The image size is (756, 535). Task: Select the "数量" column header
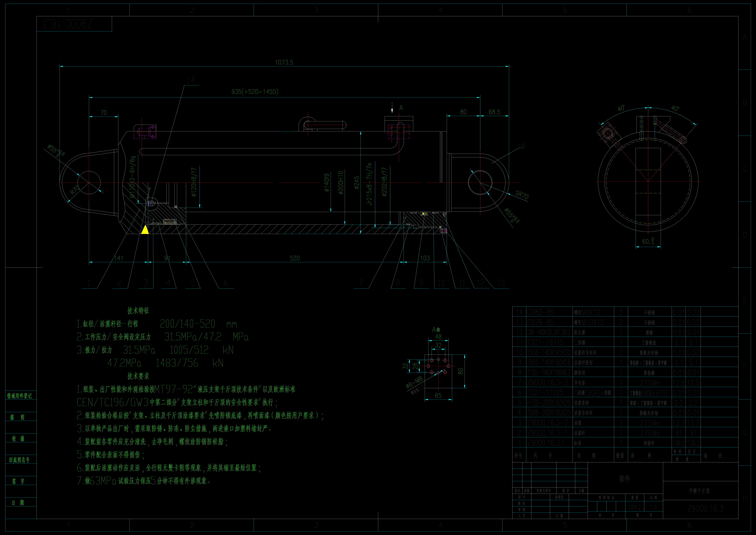click(x=620, y=456)
